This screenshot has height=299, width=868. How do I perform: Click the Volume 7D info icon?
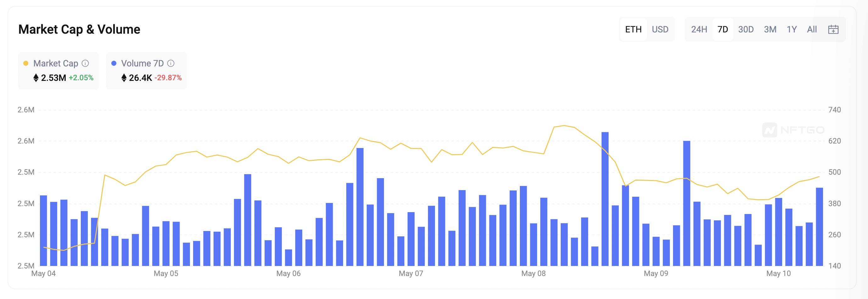click(x=171, y=63)
